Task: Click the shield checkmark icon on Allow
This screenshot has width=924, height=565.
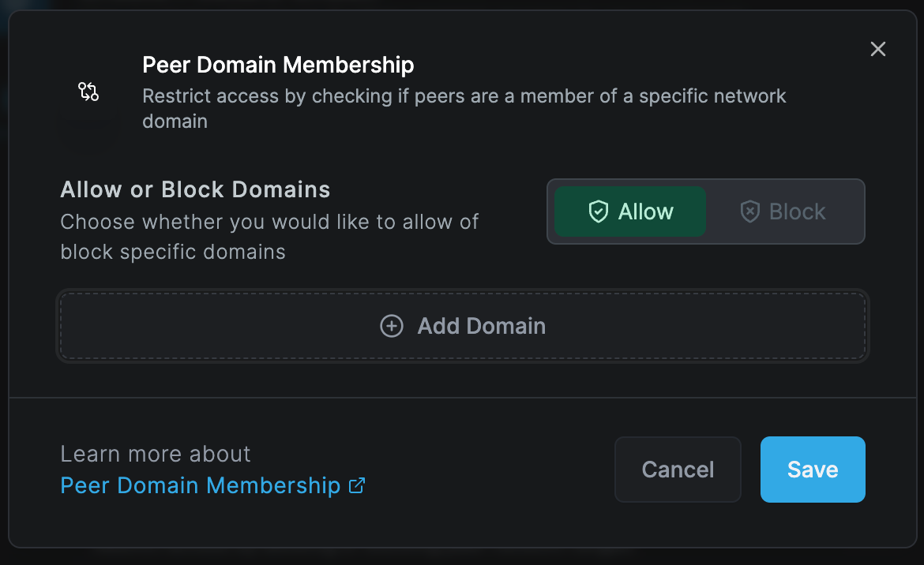Action: 598,211
